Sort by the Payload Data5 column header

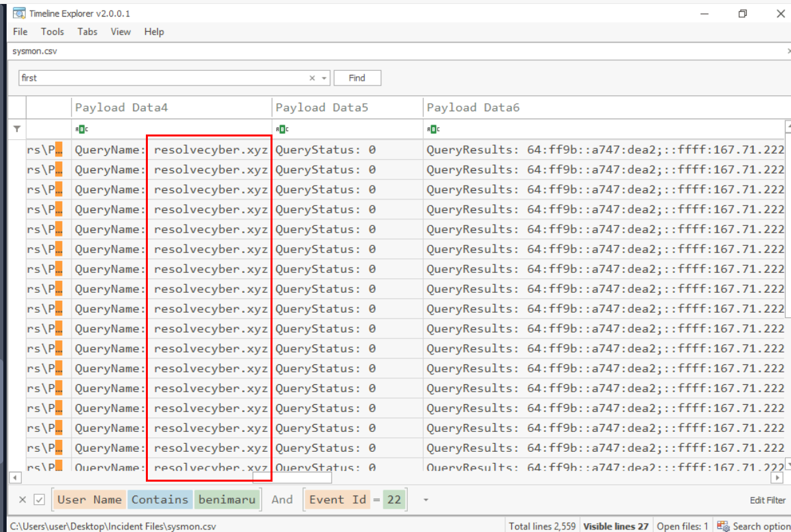[x=347, y=107]
